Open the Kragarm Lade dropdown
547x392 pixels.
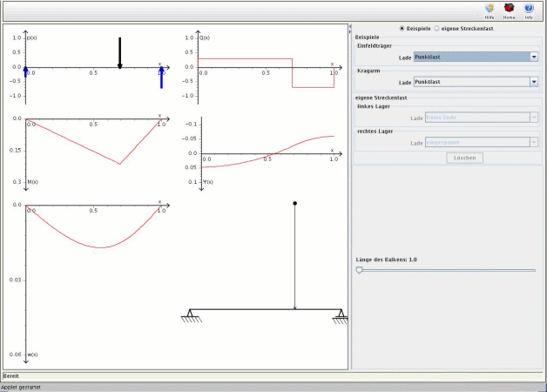tap(475, 82)
